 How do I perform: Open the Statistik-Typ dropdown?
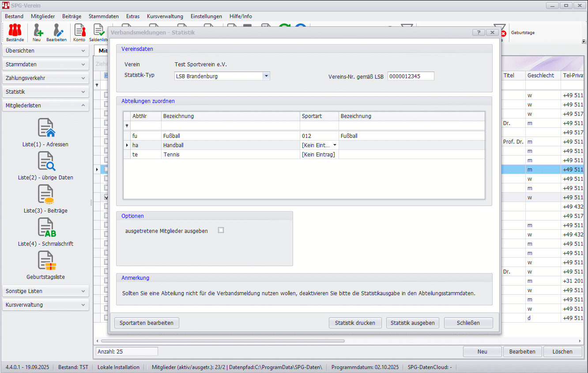[x=266, y=76]
